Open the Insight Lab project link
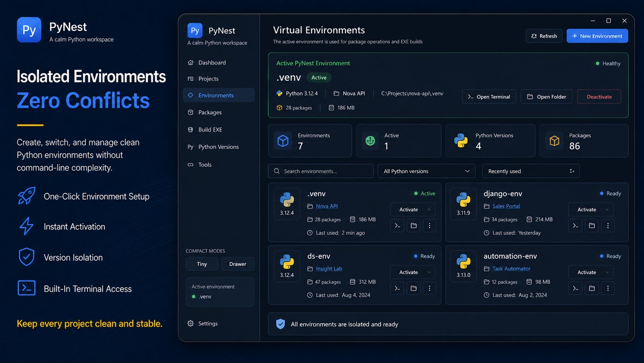Screen dimensions: 644x363 pos(329,268)
